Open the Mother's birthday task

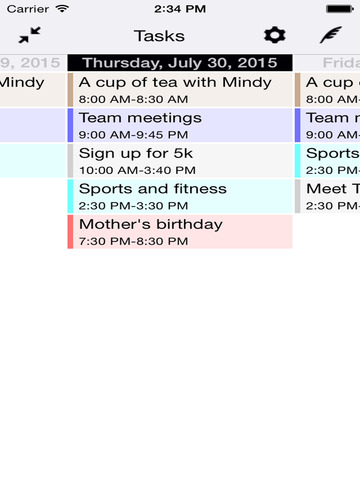coord(180,232)
